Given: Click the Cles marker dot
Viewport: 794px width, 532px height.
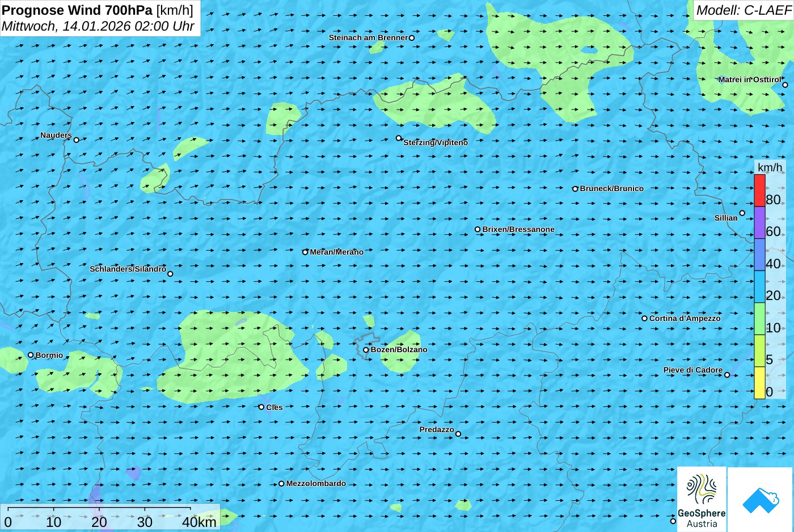Looking at the screenshot, I should (x=261, y=407).
